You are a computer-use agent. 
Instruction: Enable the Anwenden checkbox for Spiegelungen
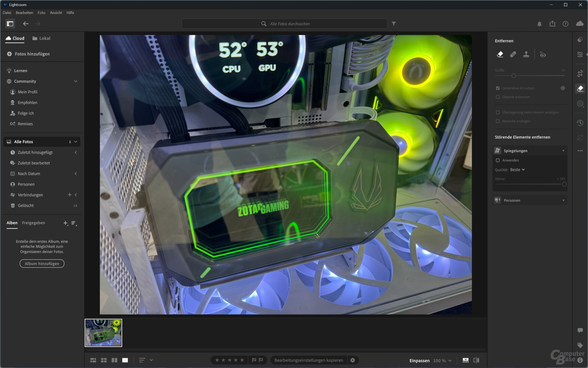click(498, 160)
